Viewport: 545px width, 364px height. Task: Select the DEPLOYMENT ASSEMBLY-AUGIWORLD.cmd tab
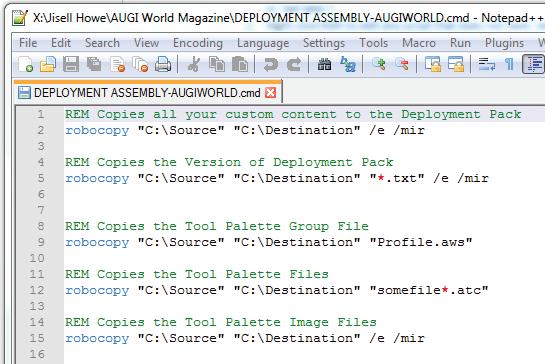[x=147, y=93]
